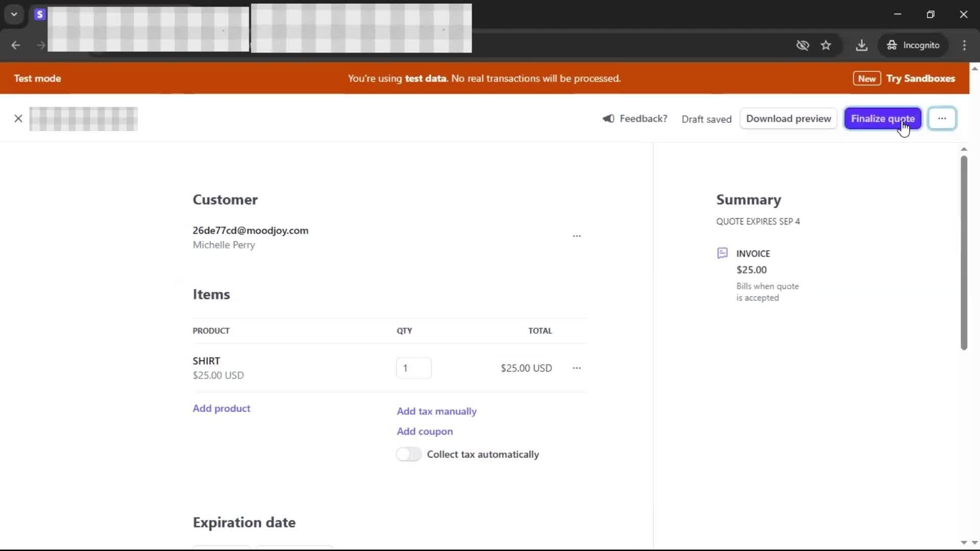980x551 pixels.
Task: Click Add tax manually link
Action: [436, 411]
